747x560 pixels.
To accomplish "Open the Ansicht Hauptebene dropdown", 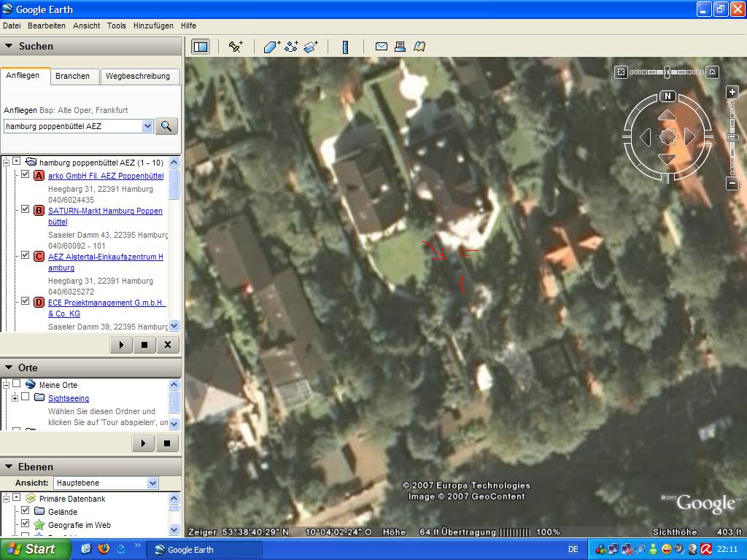I will tap(152, 483).
